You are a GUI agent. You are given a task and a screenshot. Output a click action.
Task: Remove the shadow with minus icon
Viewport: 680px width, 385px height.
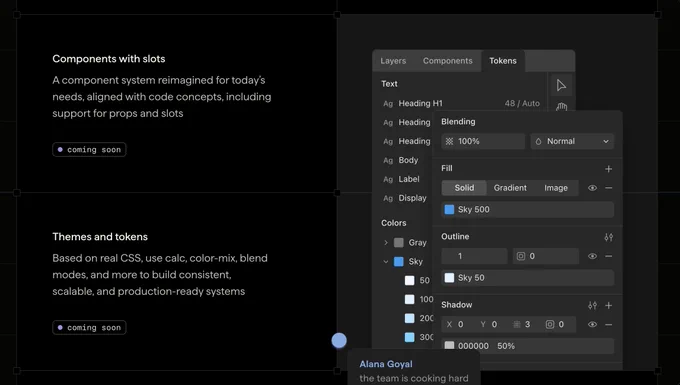(608, 324)
